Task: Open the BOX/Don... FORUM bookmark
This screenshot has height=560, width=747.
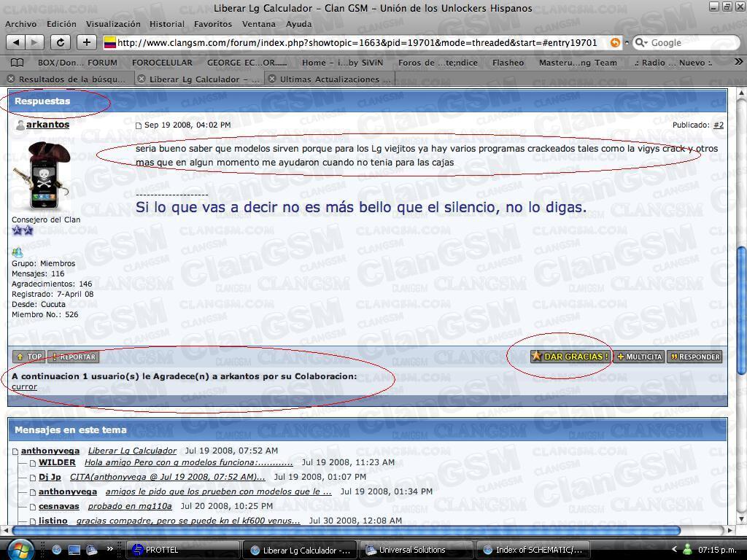Action: pyautogui.click(x=77, y=63)
